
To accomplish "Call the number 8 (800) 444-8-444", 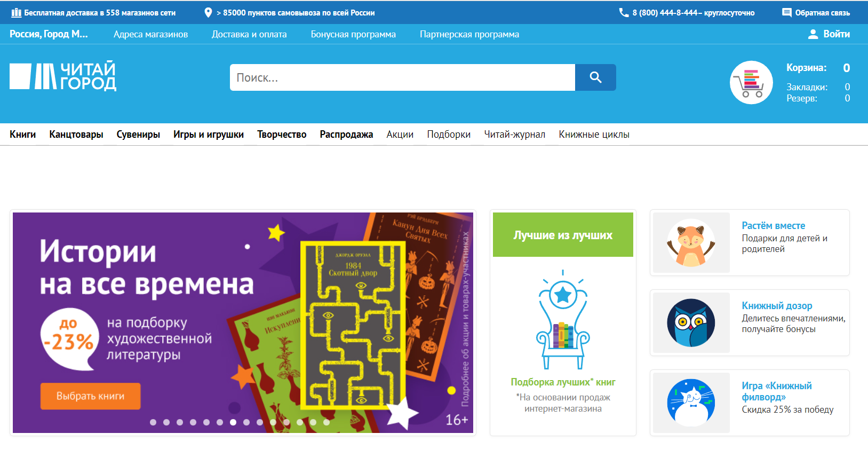I will click(x=665, y=12).
